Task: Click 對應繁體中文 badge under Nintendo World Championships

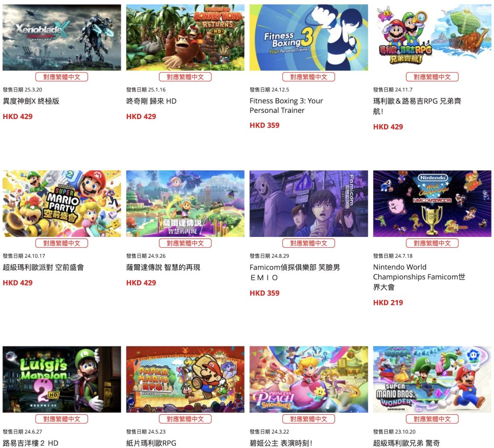Action: click(432, 243)
